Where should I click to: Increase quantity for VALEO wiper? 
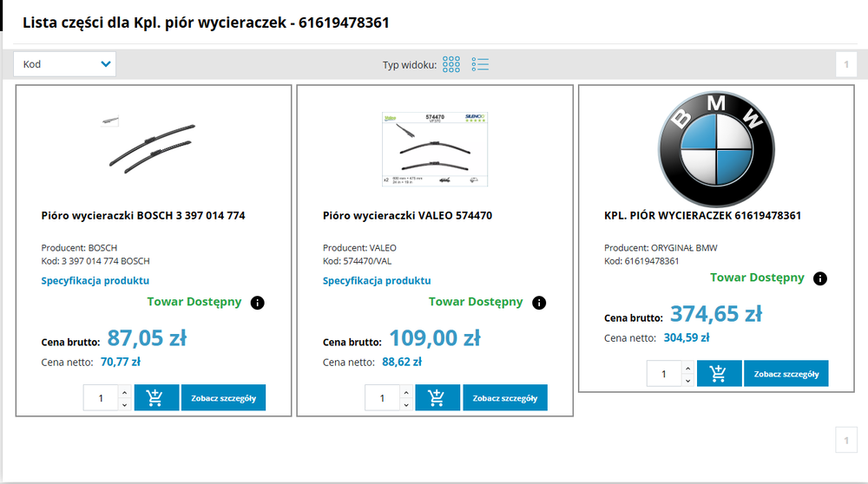coord(406,392)
